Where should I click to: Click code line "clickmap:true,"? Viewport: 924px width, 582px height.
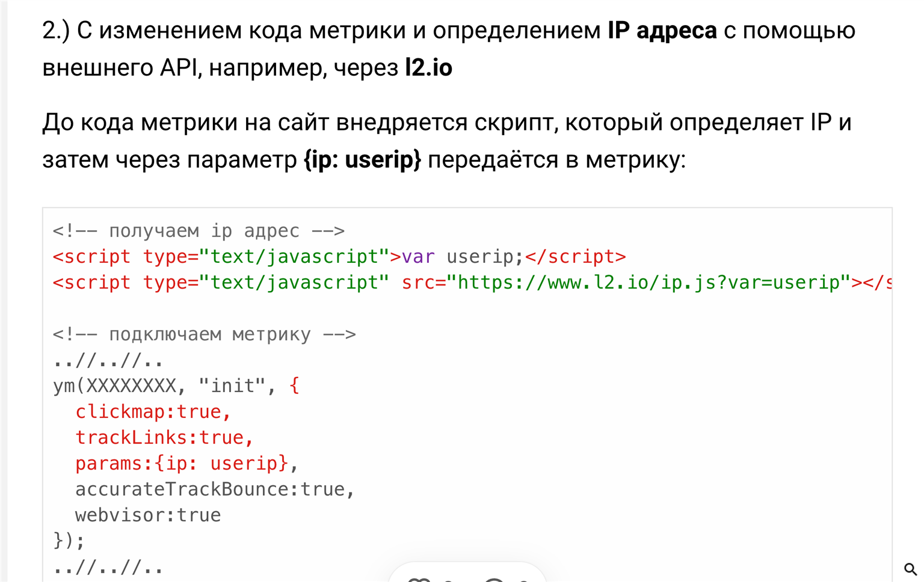pyautogui.click(x=153, y=412)
